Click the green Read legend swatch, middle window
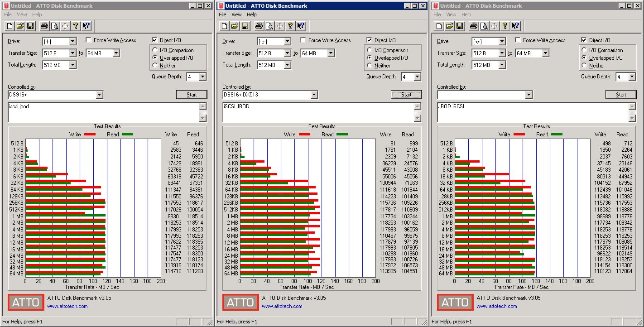Viewport: 644px width, 327px height. point(342,135)
